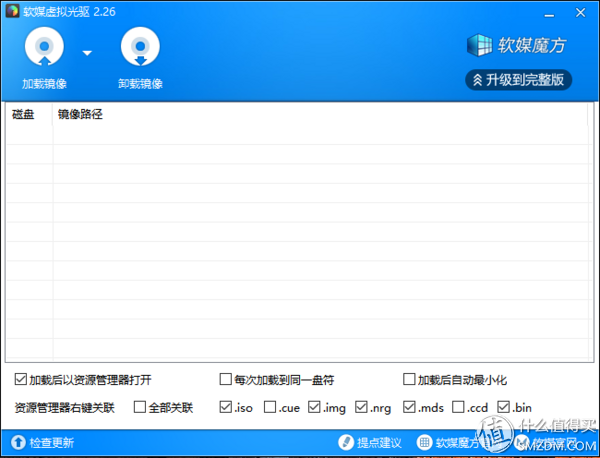Image resolution: width=600 pixels, height=458 pixels.
Task: Enable the .cue association checkbox
Action: pyautogui.click(x=270, y=407)
